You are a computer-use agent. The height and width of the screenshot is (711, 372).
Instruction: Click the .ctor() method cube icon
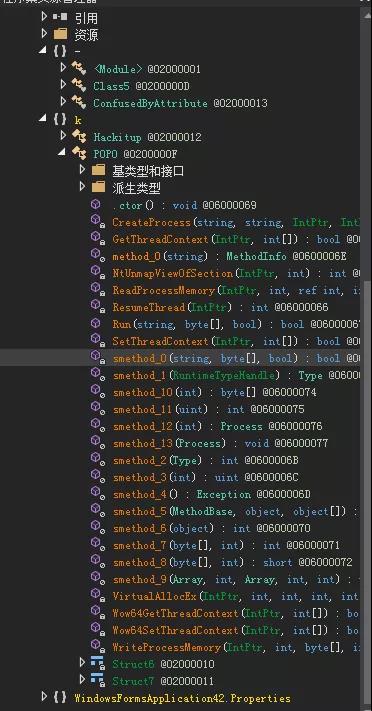pos(95,205)
